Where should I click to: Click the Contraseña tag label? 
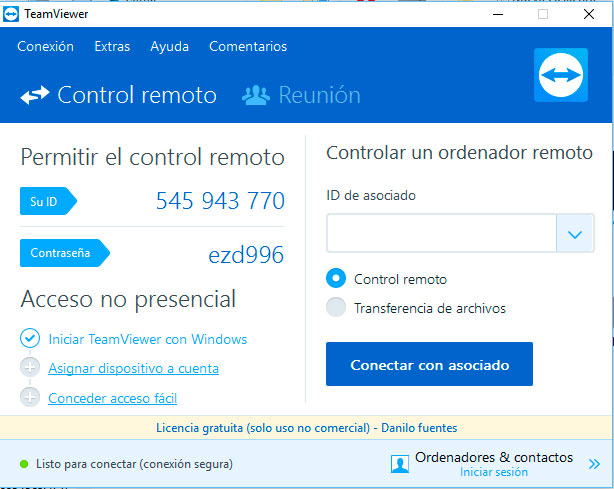[65, 253]
